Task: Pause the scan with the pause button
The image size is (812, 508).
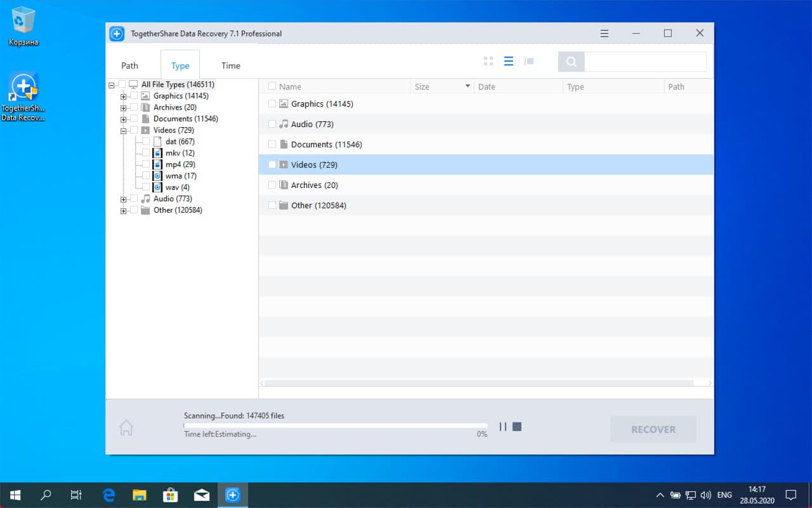Action: (x=502, y=426)
